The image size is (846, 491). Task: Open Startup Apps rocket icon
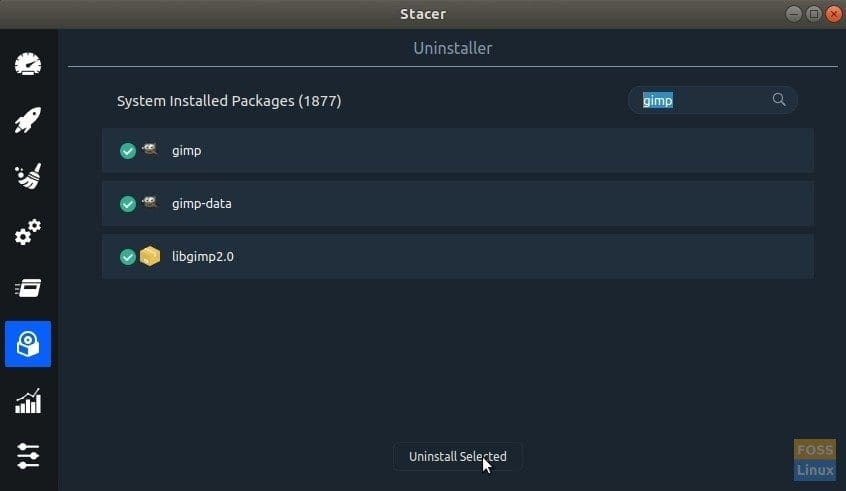28,120
